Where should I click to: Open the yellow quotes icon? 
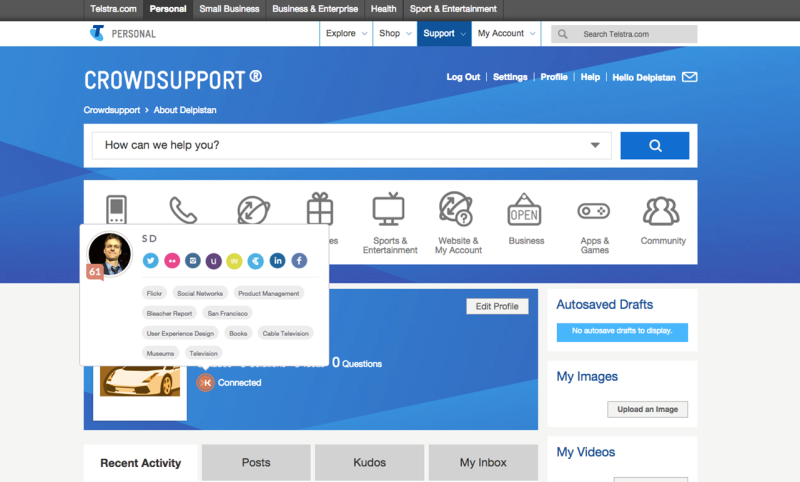click(x=234, y=261)
